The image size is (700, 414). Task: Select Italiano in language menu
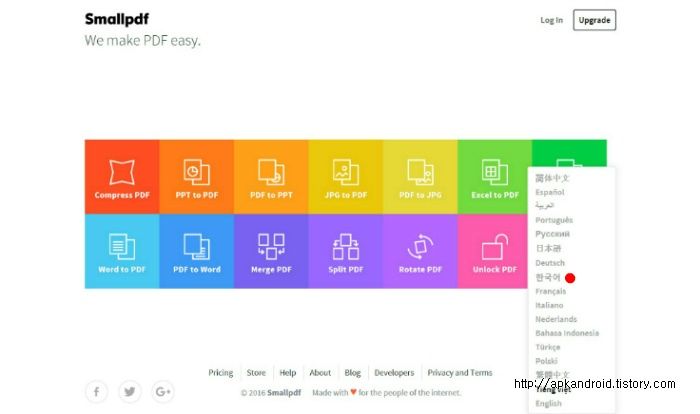point(549,305)
